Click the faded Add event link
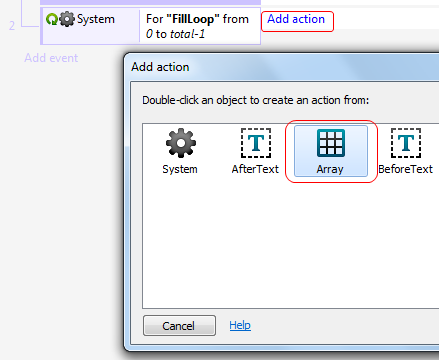The width and height of the screenshot is (439, 360). 51,58
